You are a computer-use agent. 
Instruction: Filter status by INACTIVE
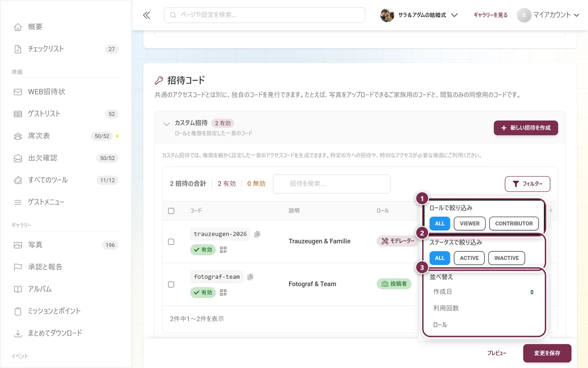(x=506, y=258)
